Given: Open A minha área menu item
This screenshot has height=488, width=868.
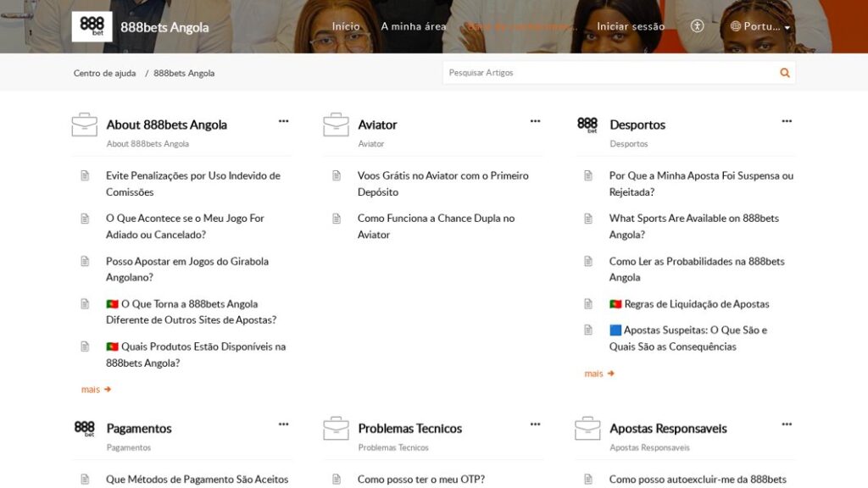Looking at the screenshot, I should point(413,26).
